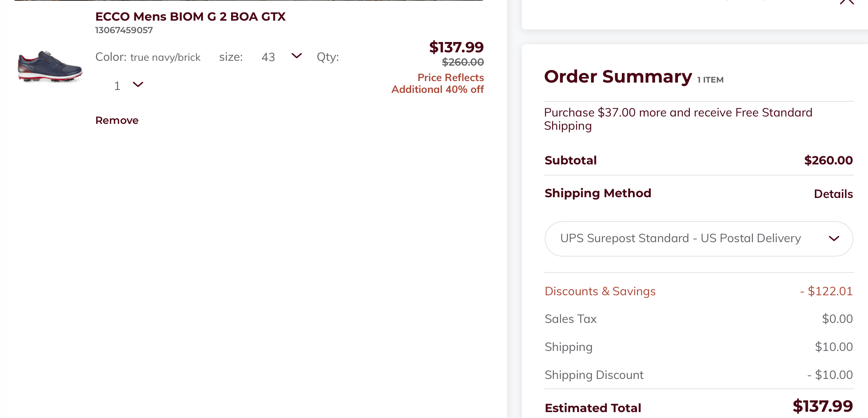868x418 pixels.
Task: Click the product SKU number 13067459057
Action: tap(124, 30)
